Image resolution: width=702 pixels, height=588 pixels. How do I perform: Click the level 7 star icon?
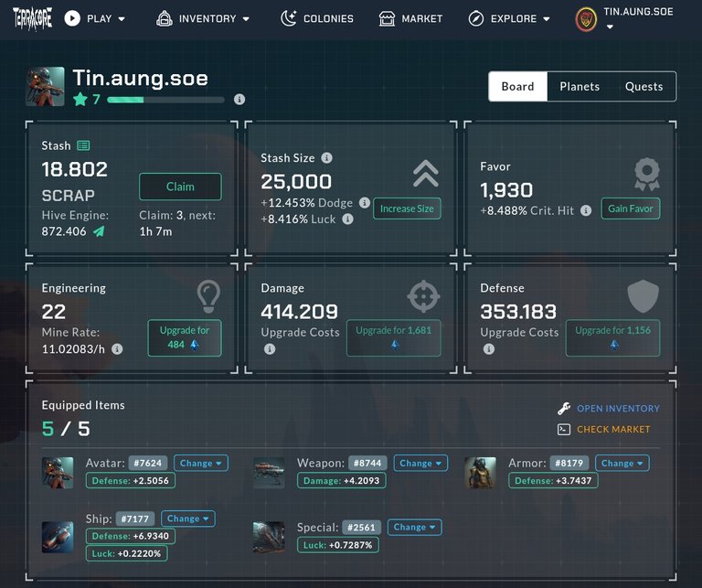(80, 99)
